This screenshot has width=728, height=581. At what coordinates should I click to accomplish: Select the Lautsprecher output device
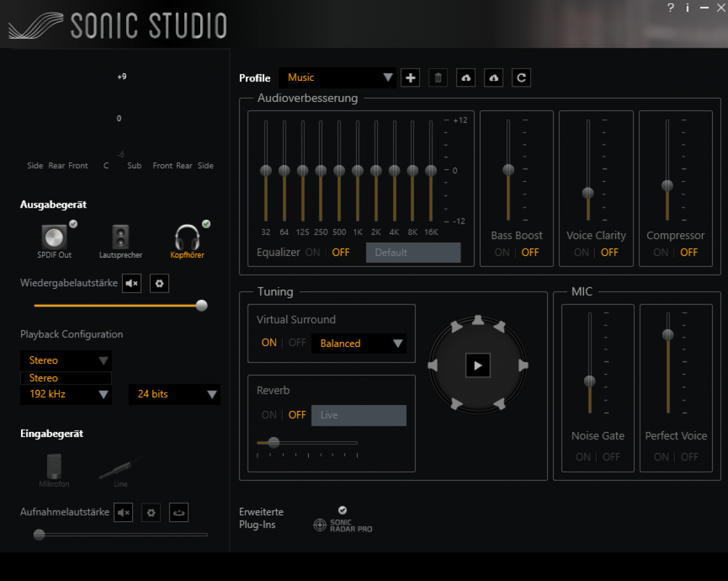pyautogui.click(x=121, y=241)
